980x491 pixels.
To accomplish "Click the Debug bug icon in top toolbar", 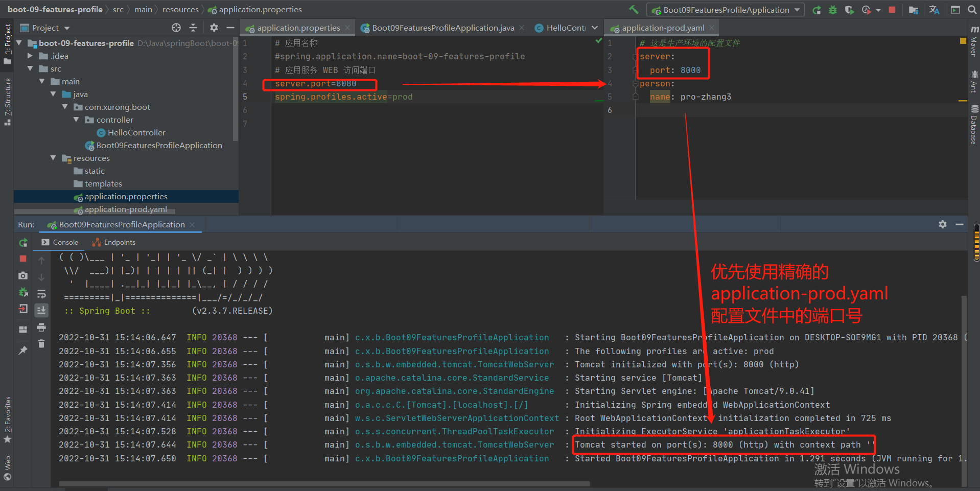I will [x=833, y=10].
